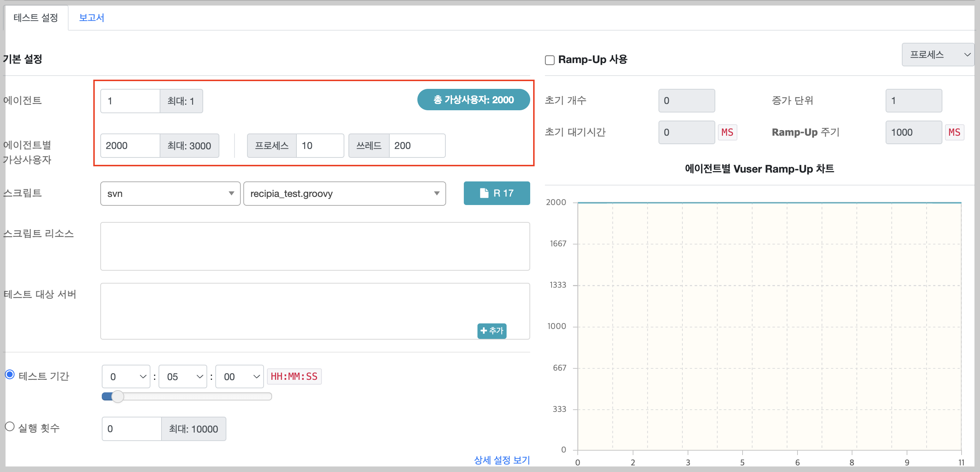Select the 테스트 설정 tab

[35, 17]
